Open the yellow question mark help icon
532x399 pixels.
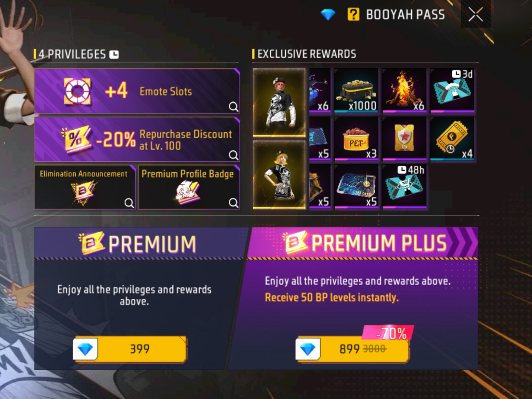353,15
